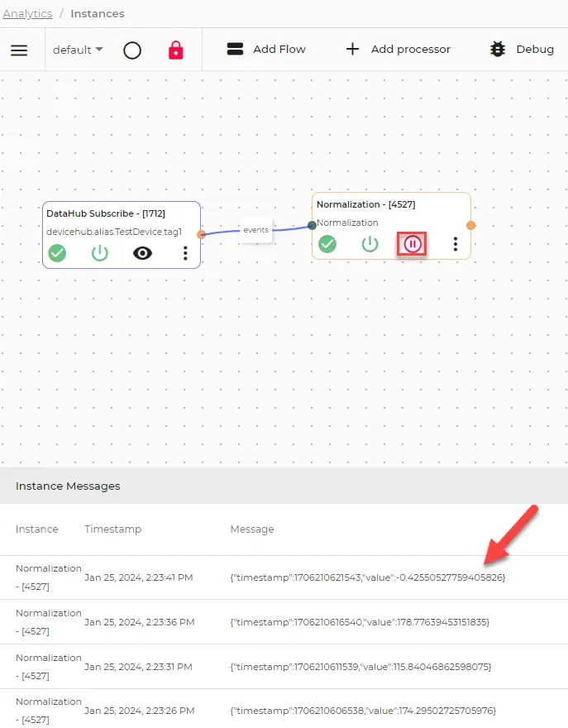Click the Timestamp column header
568x728 pixels.
[112, 529]
